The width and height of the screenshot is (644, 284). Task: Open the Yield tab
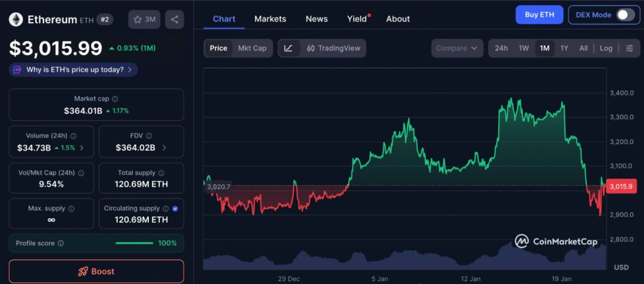[357, 19]
